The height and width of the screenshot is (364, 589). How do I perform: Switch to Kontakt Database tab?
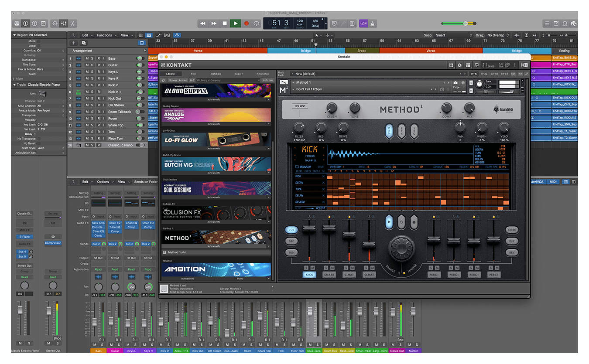coord(216,74)
